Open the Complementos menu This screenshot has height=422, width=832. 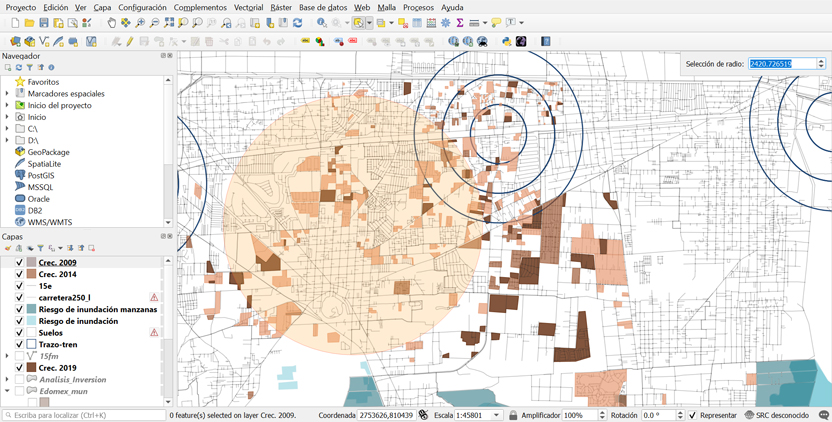200,7
